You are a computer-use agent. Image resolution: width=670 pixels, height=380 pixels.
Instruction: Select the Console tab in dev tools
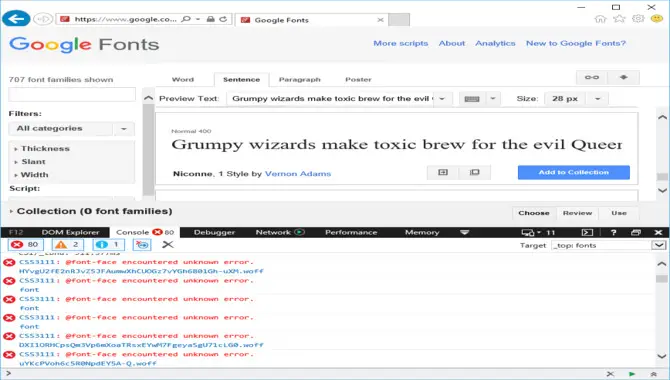[144, 233]
